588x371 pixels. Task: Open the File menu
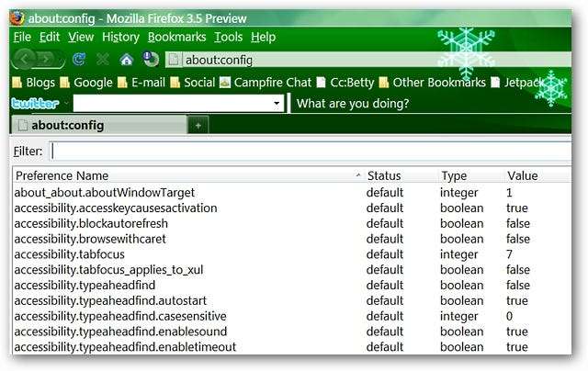coord(22,37)
